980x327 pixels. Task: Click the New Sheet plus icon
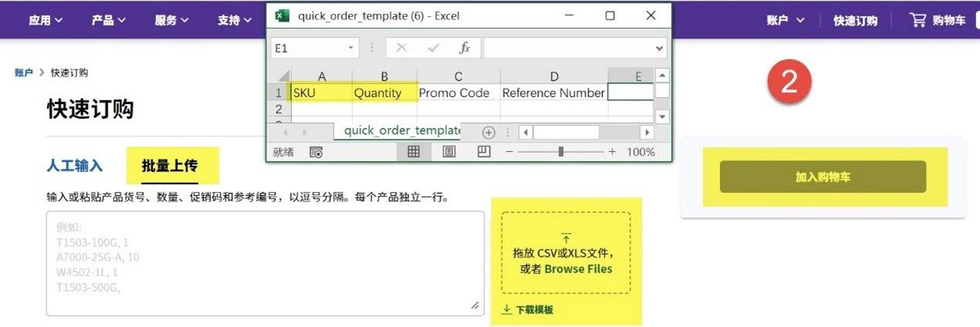click(488, 132)
